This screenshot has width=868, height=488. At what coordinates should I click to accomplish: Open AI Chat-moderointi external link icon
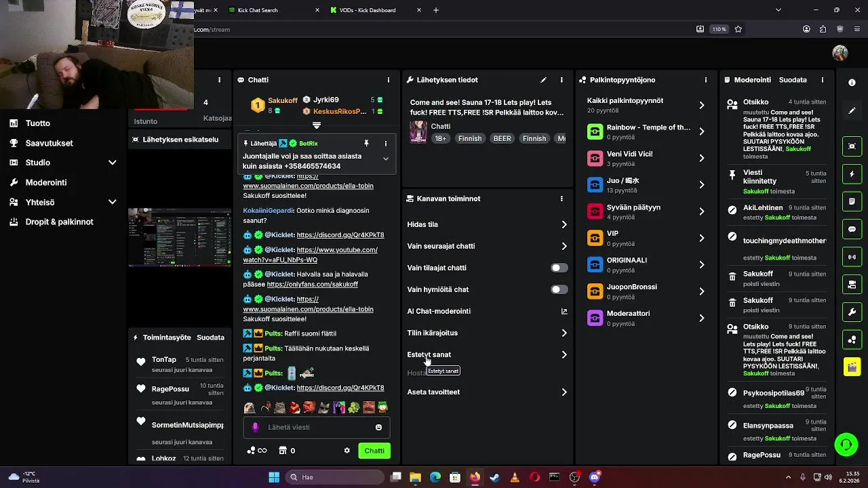(x=564, y=311)
